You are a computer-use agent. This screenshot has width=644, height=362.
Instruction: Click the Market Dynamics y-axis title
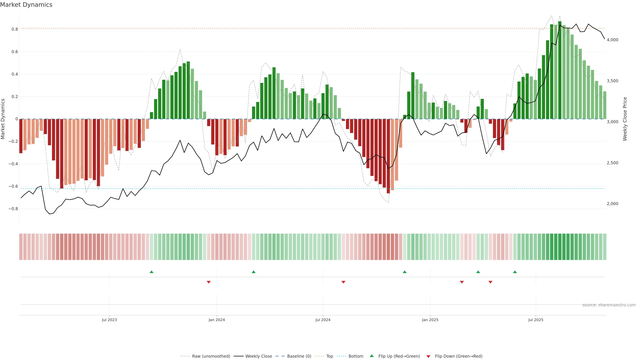3,119
